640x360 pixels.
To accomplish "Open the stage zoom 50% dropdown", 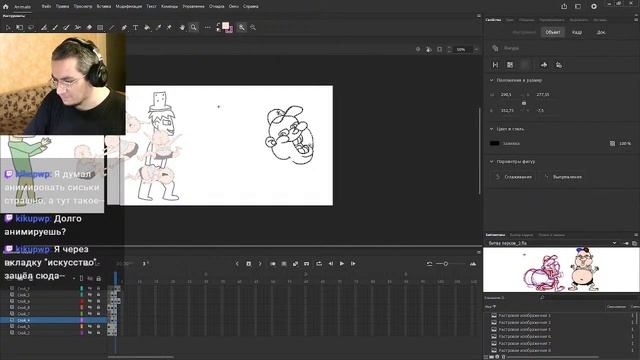I will [x=476, y=49].
